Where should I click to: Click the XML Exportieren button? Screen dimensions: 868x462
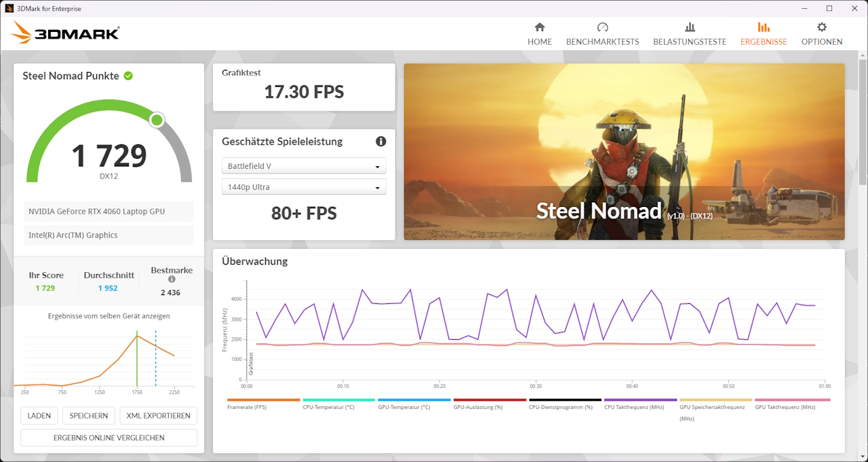(x=158, y=416)
